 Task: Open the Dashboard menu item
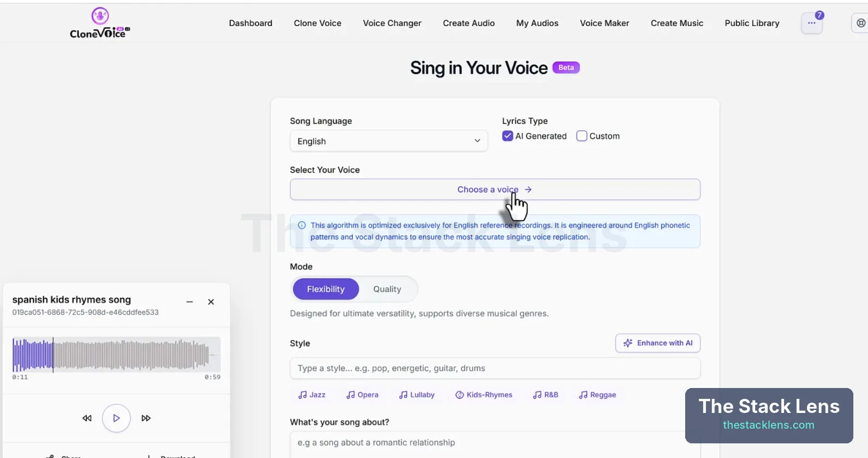click(251, 23)
